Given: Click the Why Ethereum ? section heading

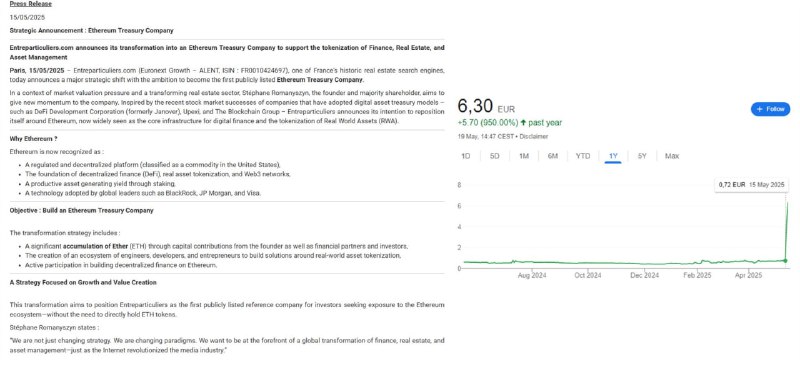Looking at the screenshot, I should point(34,139).
